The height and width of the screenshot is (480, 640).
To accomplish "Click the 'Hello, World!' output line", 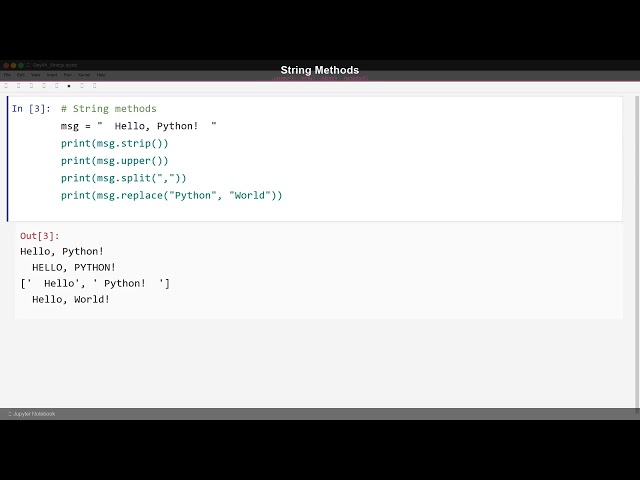I will 71,299.
